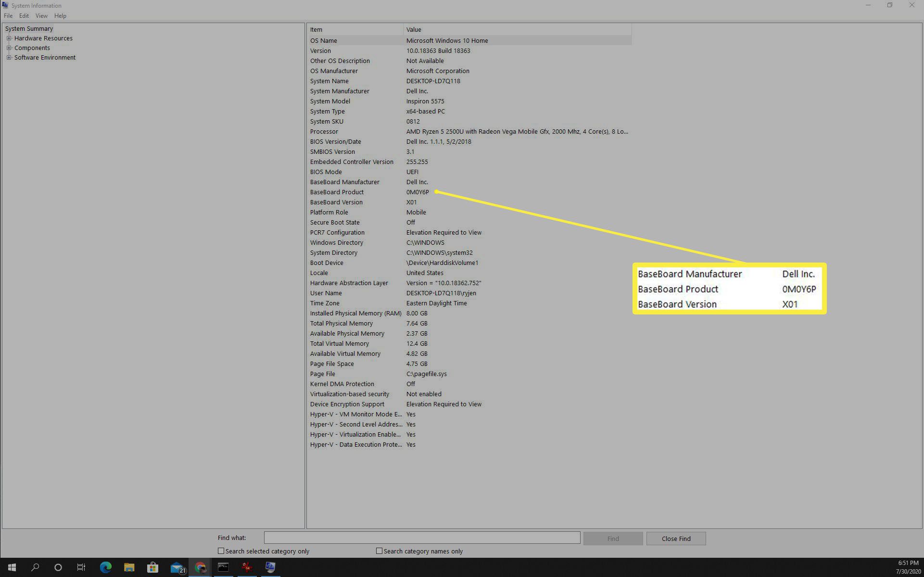
Task: Select the Hardware Resources tree label
Action: click(x=43, y=38)
